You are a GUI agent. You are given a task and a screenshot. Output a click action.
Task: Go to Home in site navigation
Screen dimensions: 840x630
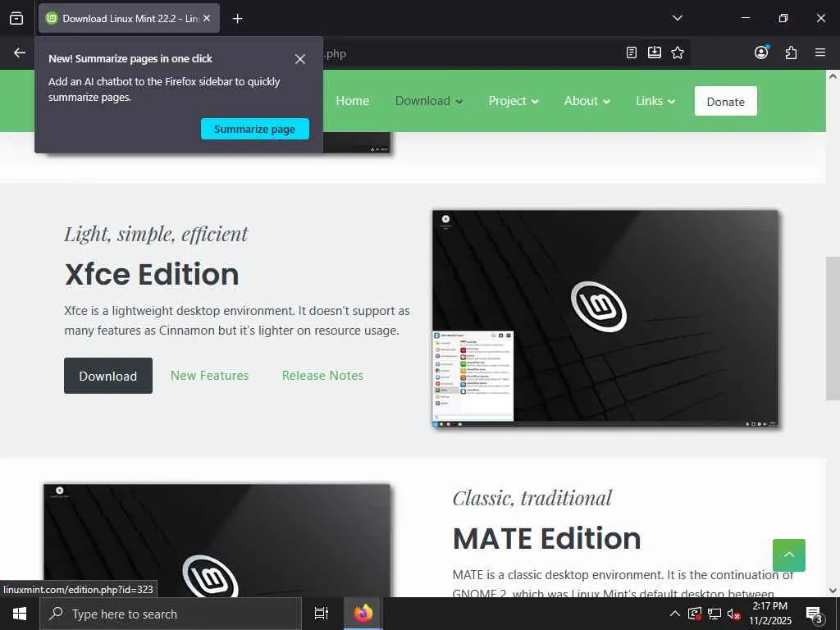[352, 101]
